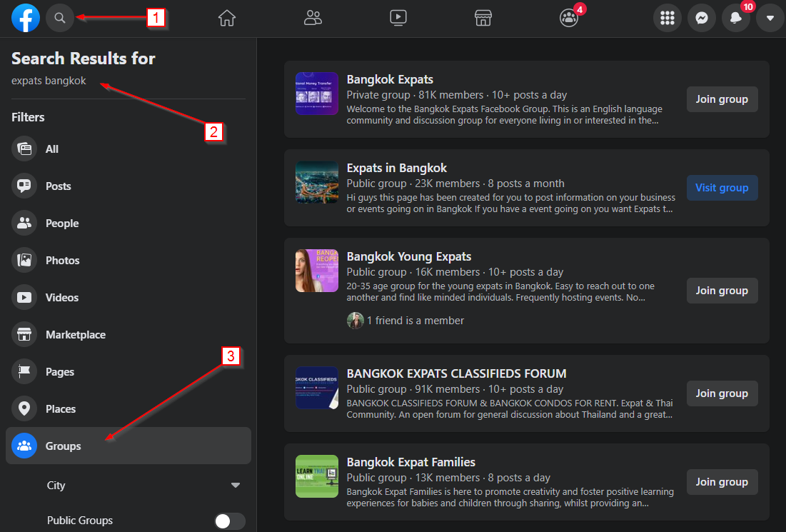Open Bangkok Expats group title

point(390,79)
